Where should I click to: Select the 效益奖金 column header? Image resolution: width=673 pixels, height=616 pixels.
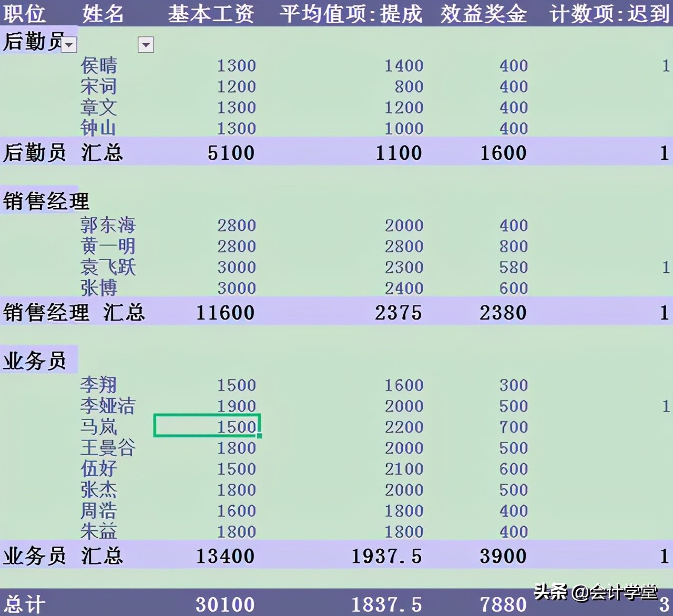pyautogui.click(x=483, y=14)
